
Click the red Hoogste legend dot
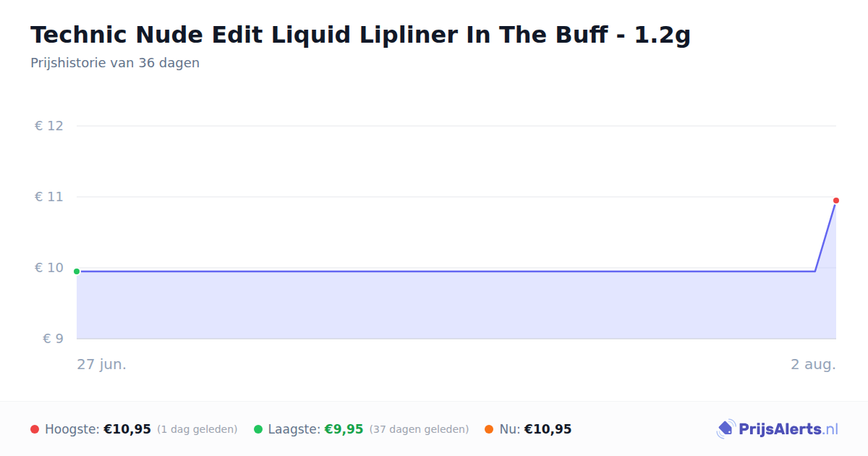click(x=35, y=429)
